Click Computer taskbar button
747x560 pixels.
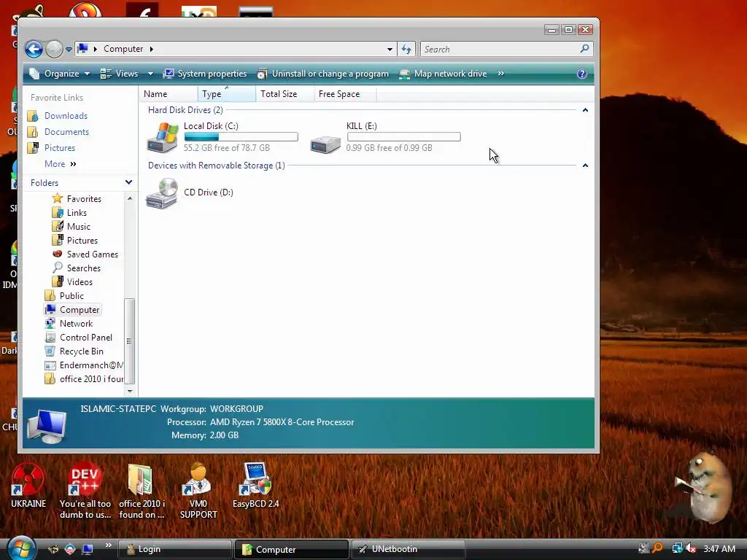point(291,550)
